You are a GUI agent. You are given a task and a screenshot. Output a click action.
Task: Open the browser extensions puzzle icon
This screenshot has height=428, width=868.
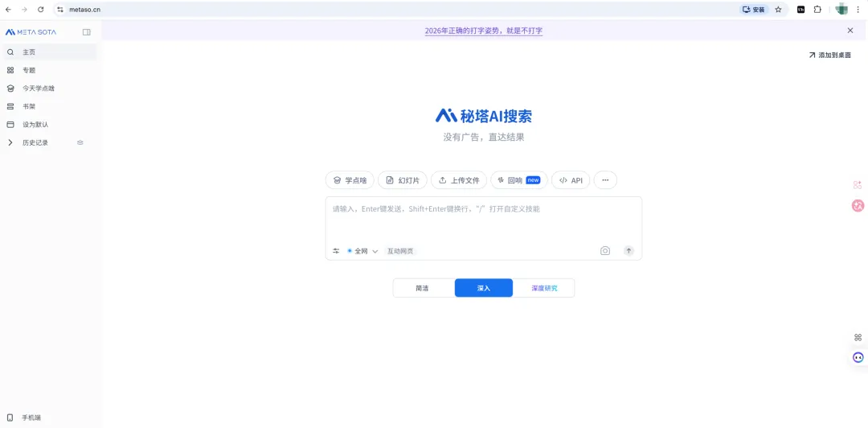point(817,10)
